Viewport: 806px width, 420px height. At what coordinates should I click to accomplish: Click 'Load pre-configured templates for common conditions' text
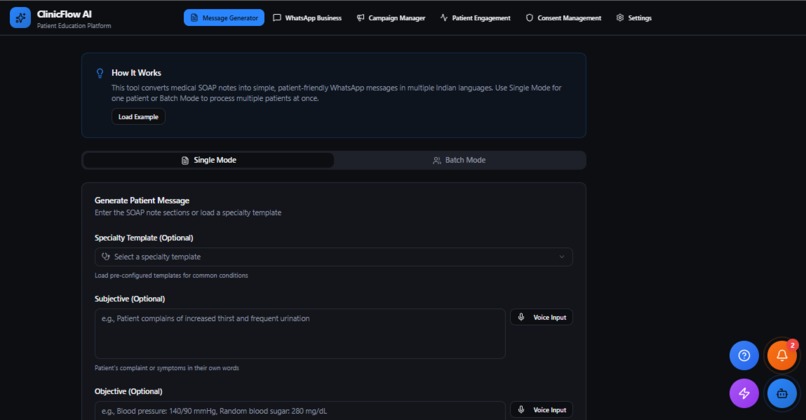[171, 276]
